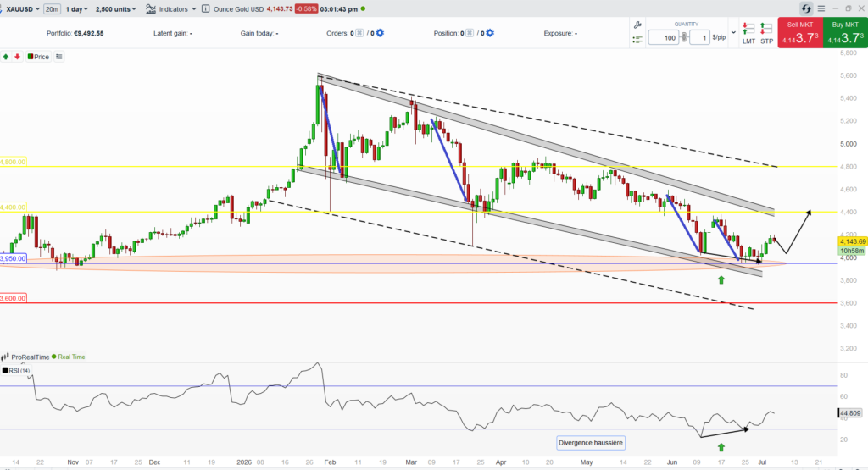Click the Buy MKT button
The height and width of the screenshot is (470, 868).
[845, 33]
